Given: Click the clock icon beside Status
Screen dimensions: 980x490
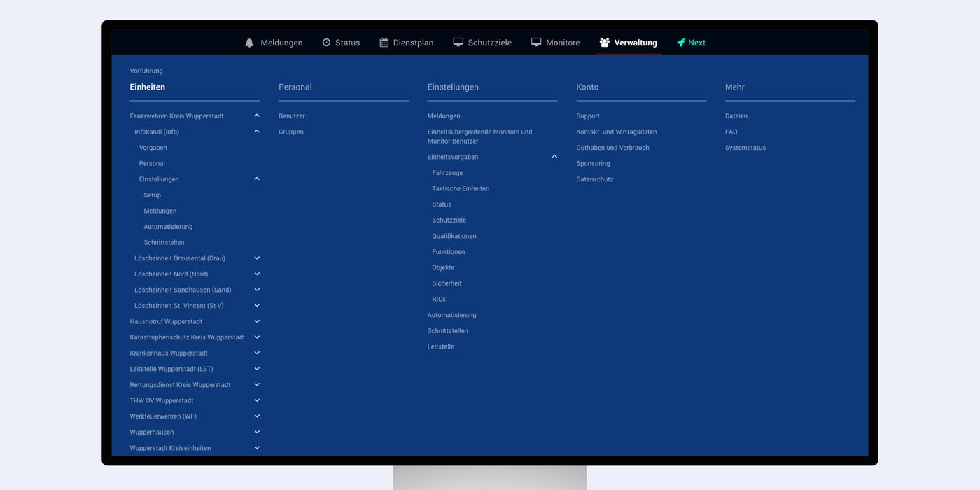Looking at the screenshot, I should [x=326, y=43].
